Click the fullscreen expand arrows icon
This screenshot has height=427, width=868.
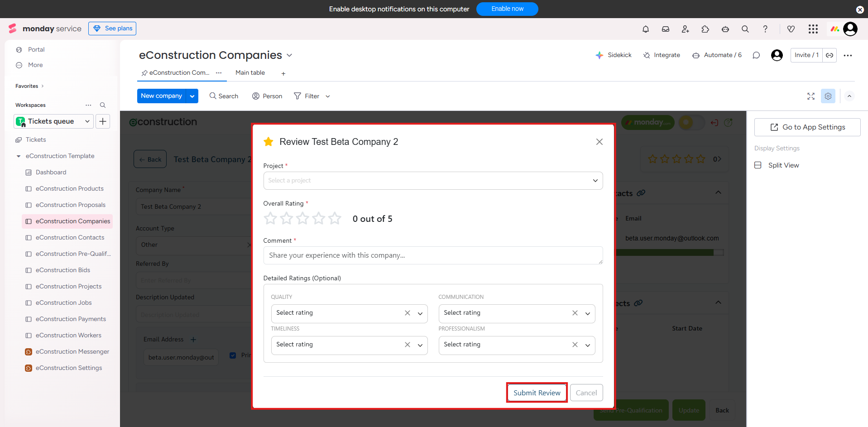point(811,96)
